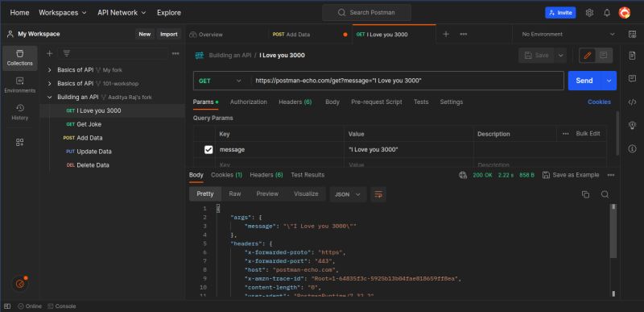Open the settings gear icon

coord(589,13)
